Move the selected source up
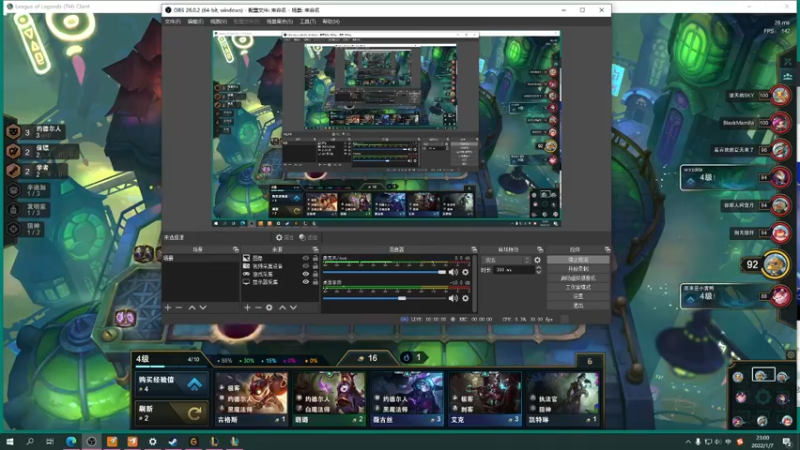The height and width of the screenshot is (450, 800). 282,308
